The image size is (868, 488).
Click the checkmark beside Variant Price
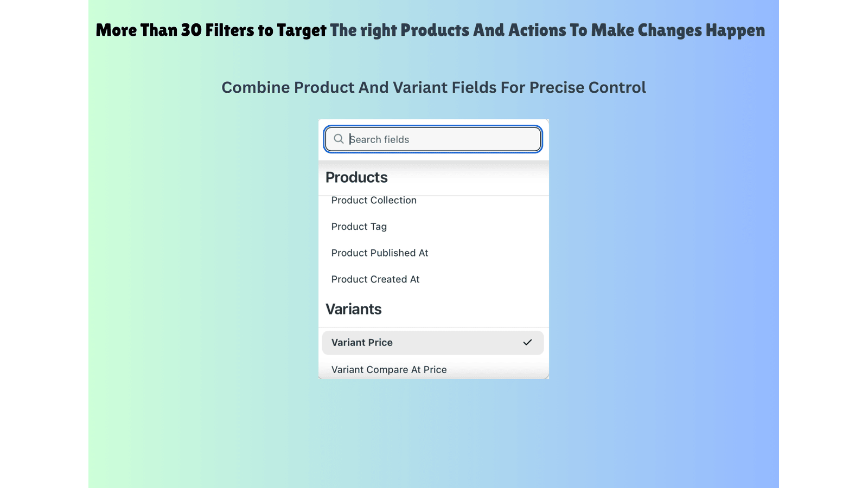527,342
